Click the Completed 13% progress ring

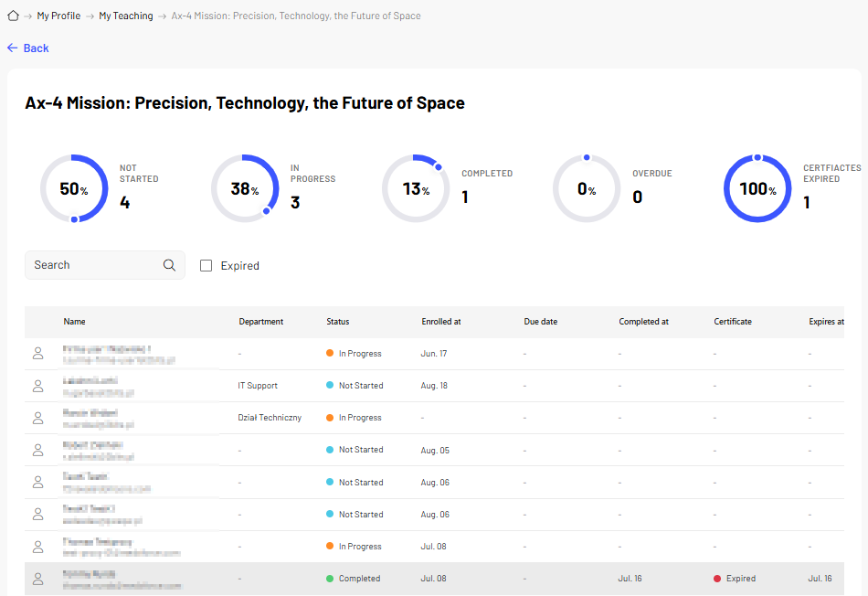tap(417, 189)
